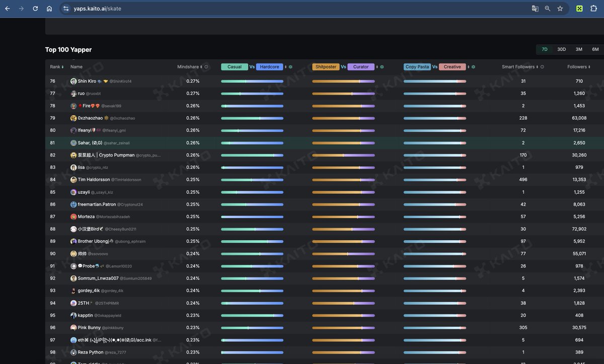
Task: Sort by Followers using its sort arrows
Action: click(x=589, y=67)
